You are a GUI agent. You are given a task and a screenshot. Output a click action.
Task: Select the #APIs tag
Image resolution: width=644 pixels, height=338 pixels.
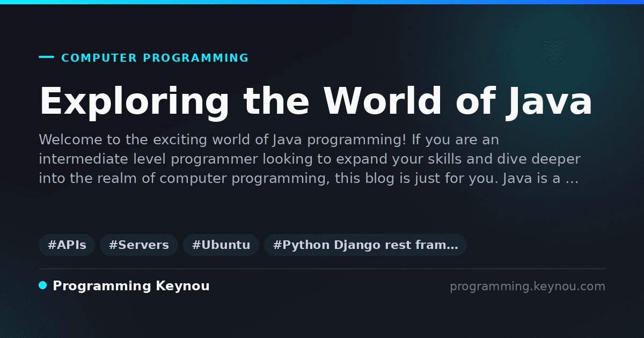click(x=67, y=245)
